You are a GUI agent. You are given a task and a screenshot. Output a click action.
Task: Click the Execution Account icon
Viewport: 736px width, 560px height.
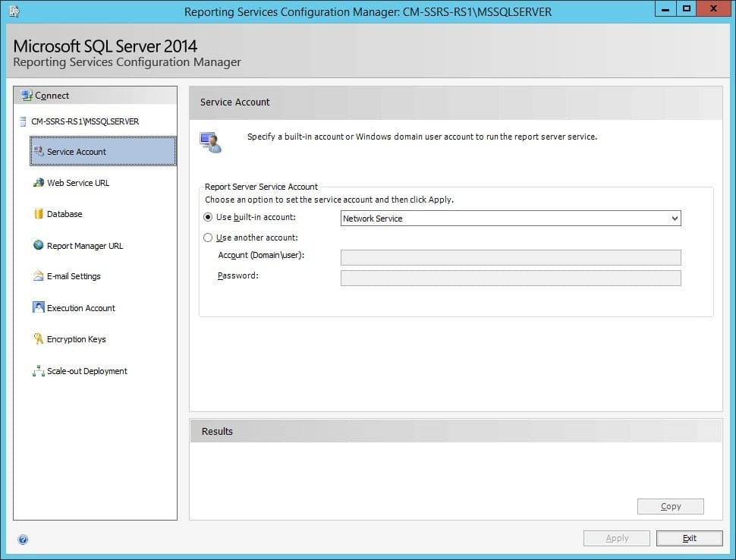(x=39, y=307)
